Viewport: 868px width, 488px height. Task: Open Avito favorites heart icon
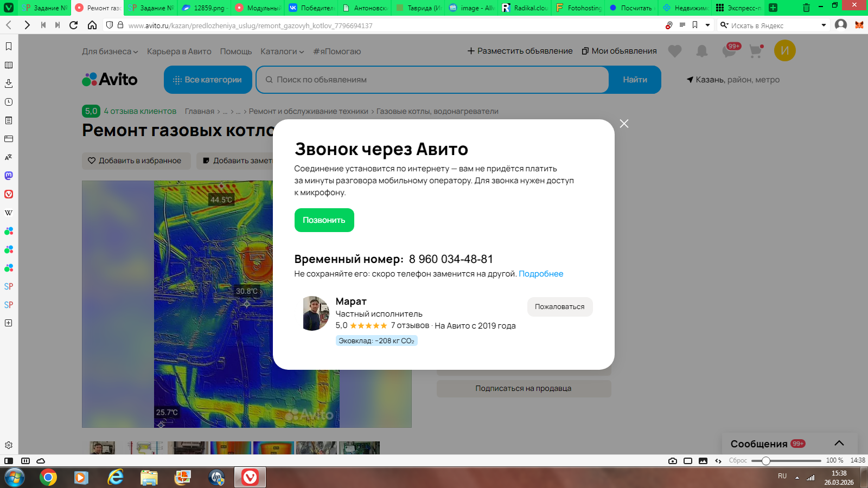[675, 51]
